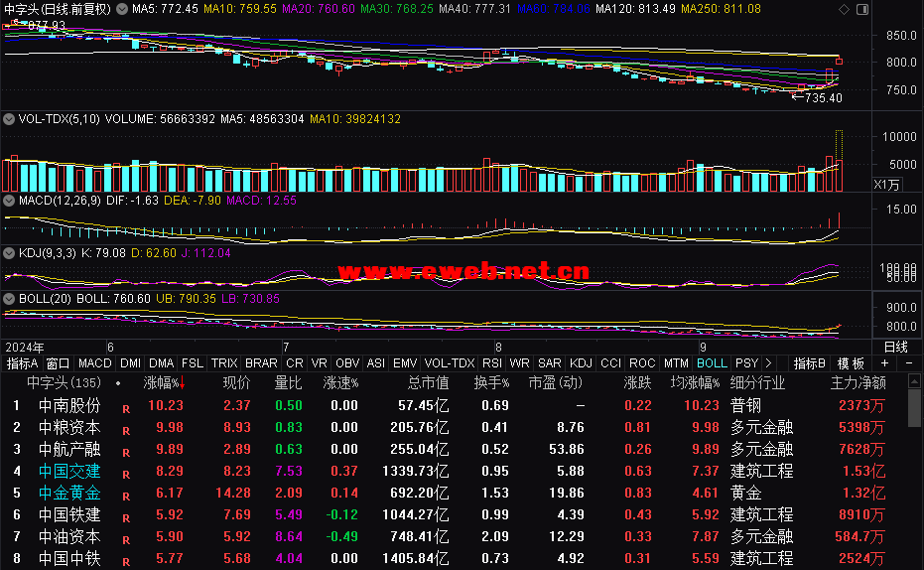
Task: Select the SAR indicator tab
Action: tap(549, 363)
